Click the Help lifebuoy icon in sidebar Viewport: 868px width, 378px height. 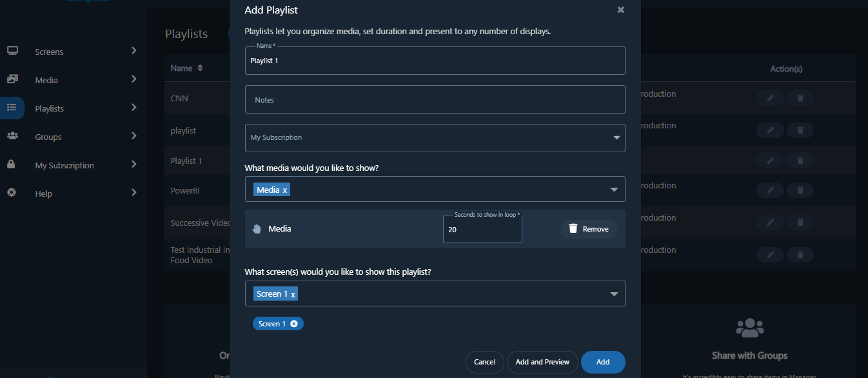coord(12,193)
